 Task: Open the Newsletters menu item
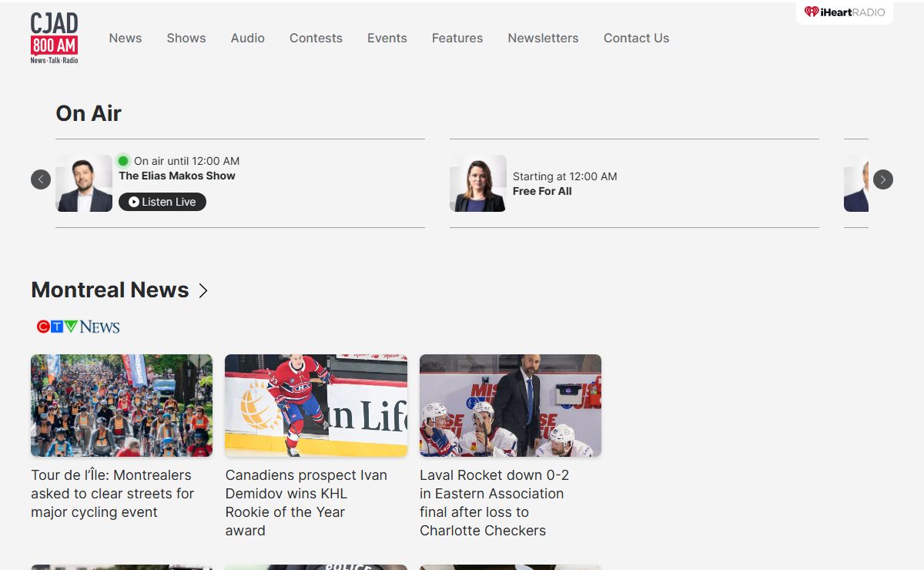543,38
